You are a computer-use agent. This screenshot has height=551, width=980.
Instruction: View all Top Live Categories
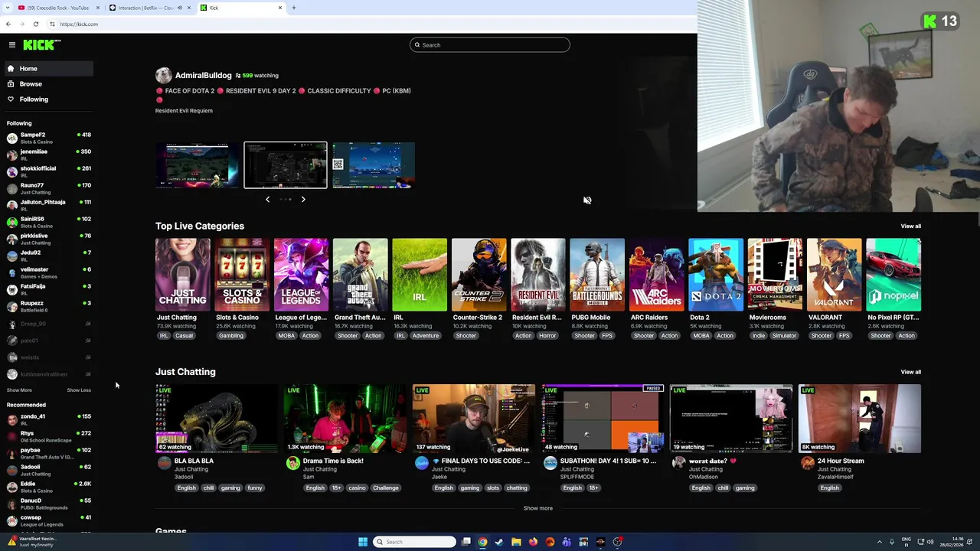(x=910, y=227)
